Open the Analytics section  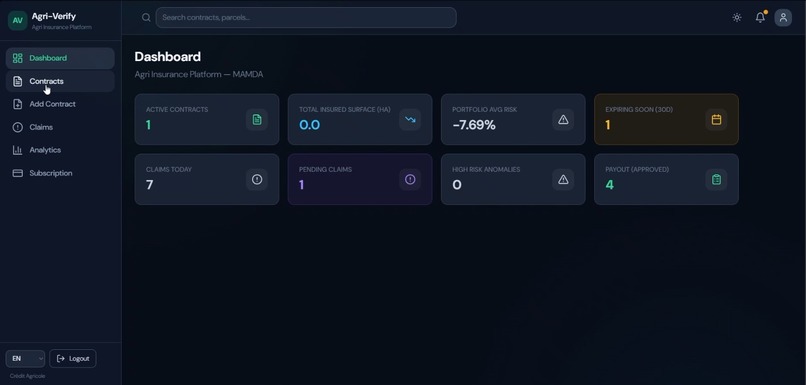coord(60,150)
